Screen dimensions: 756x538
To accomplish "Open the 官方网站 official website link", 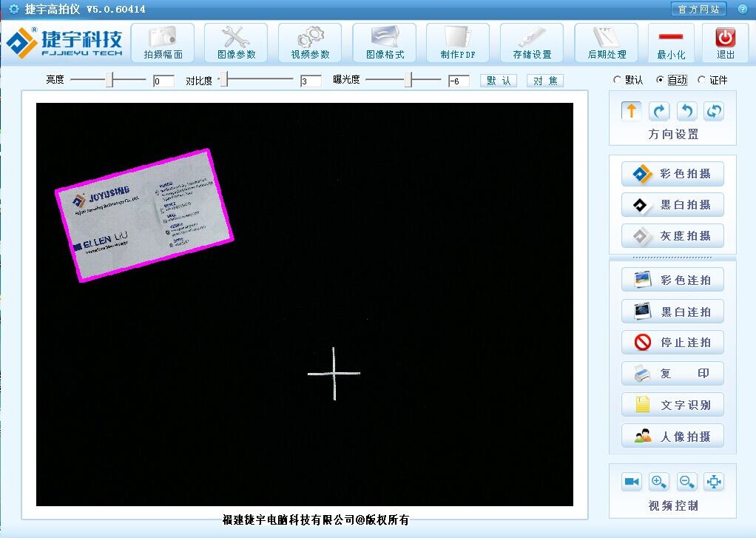I will point(698,9).
